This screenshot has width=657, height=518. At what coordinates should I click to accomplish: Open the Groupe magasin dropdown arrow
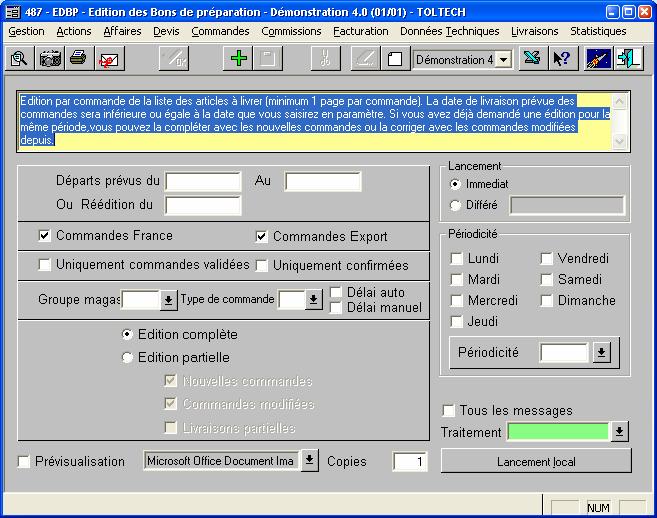[x=168, y=300]
